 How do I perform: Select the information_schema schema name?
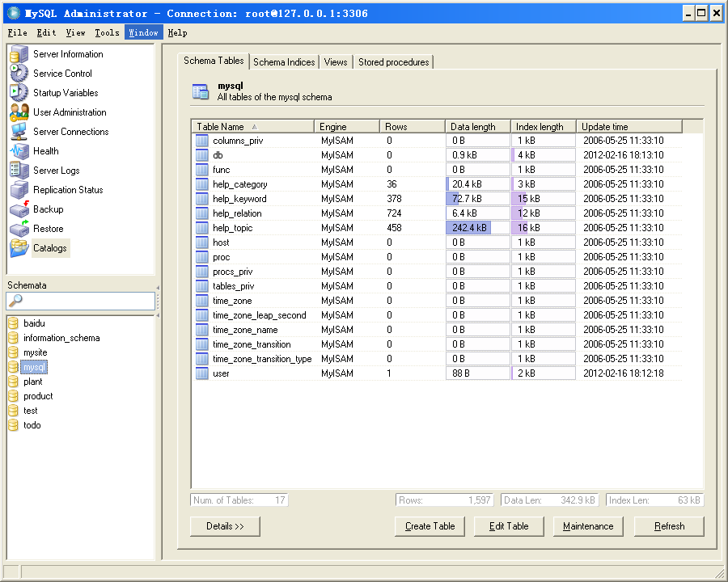(x=61, y=338)
